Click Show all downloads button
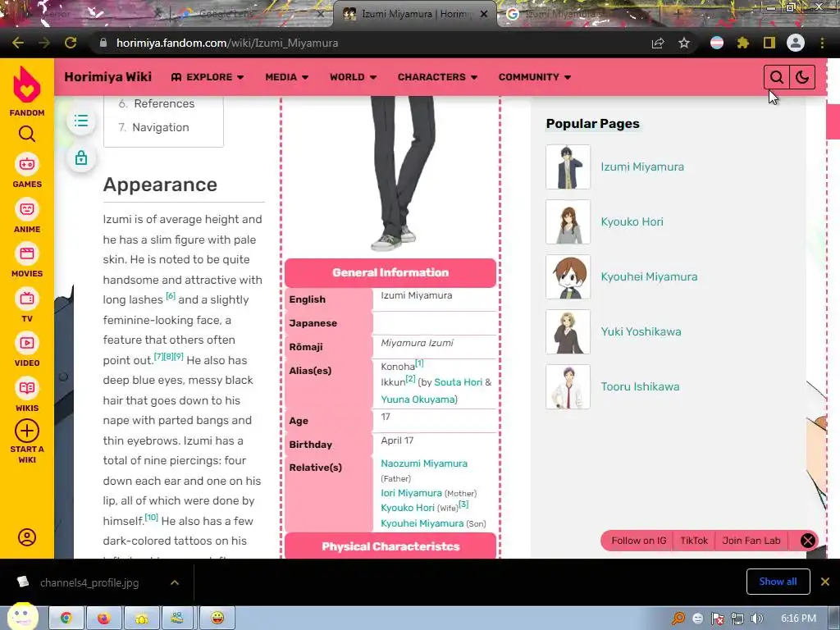Screen dimensions: 840x630 coord(778,582)
